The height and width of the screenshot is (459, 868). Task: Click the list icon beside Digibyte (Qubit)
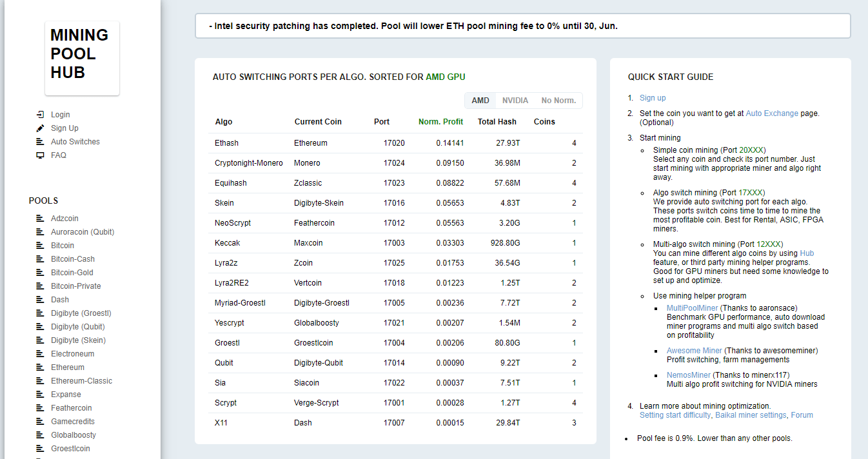coord(40,327)
